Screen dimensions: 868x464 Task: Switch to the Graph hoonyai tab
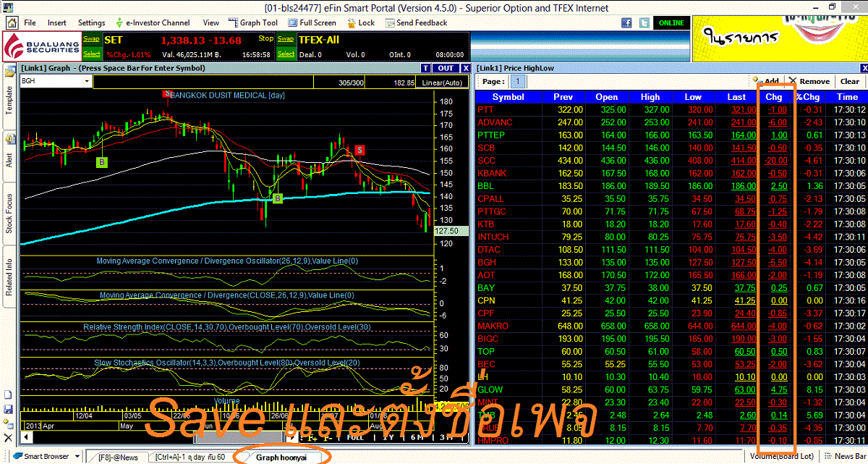click(x=282, y=457)
